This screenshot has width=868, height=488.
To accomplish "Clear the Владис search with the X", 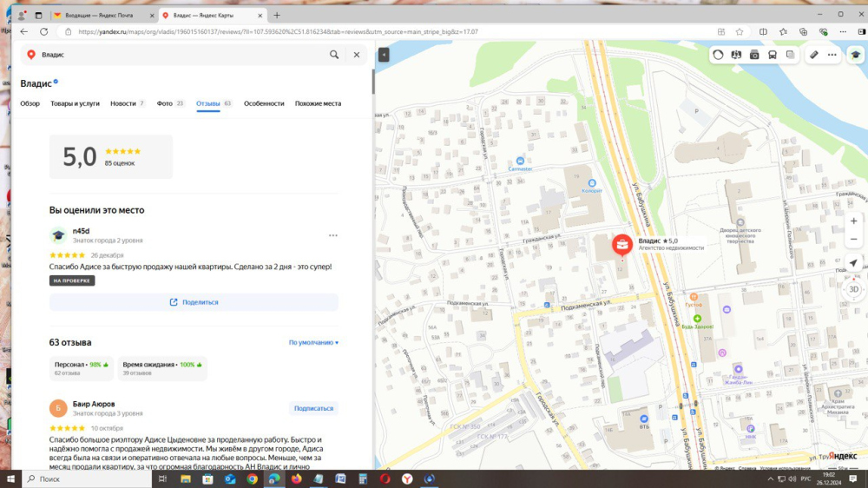I will [357, 55].
